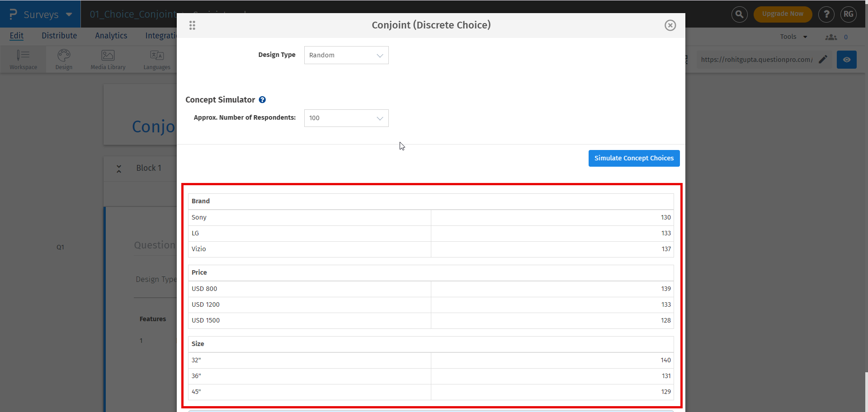This screenshot has width=868, height=412.
Task: Open the Media Library icon
Action: 108,60
